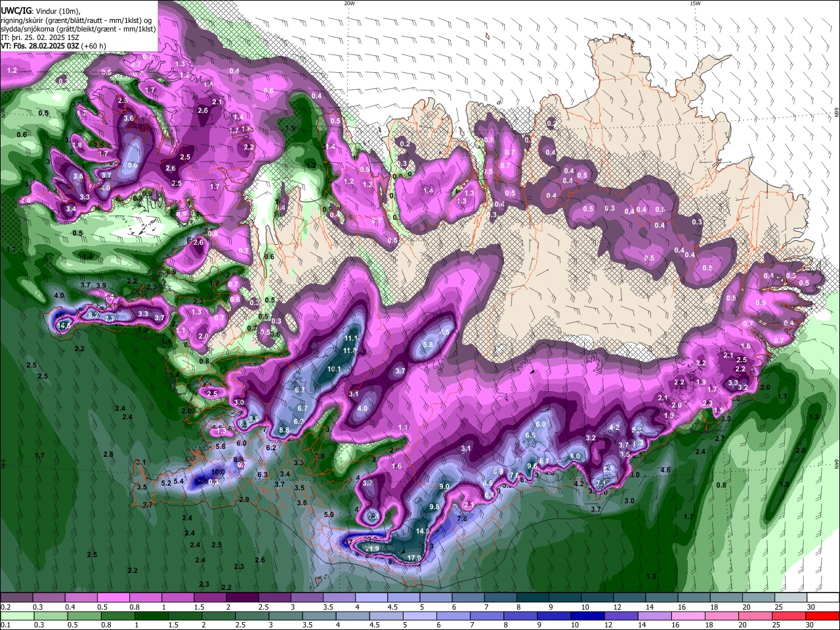Click the 20W longitude label
The image size is (840, 630).
349,3
